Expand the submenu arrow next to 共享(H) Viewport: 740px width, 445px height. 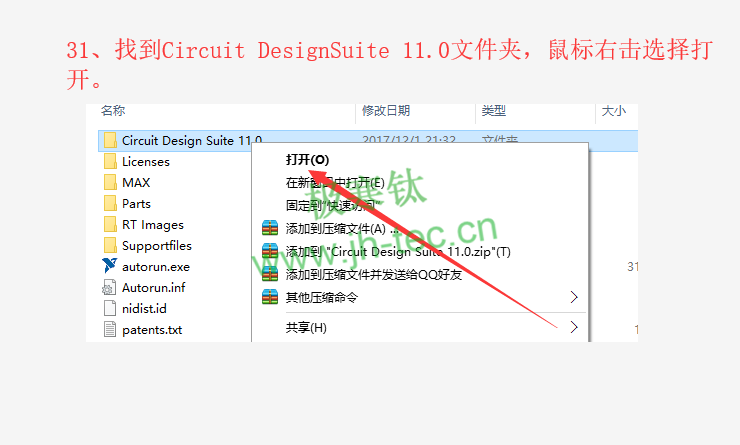[574, 327]
